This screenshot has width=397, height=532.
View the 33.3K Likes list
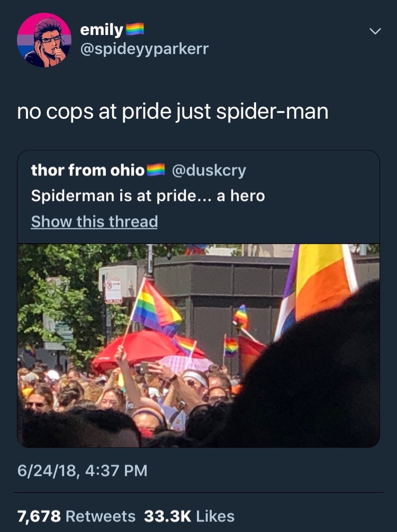click(189, 516)
